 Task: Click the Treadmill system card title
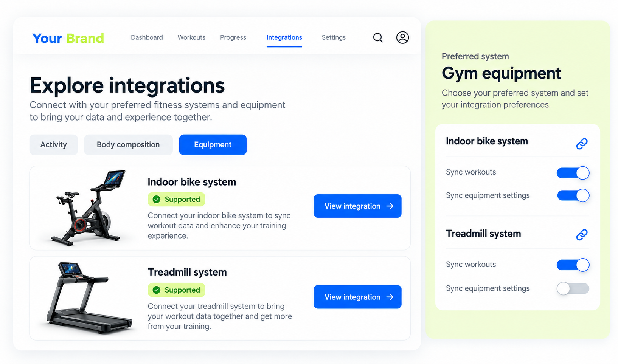click(187, 272)
